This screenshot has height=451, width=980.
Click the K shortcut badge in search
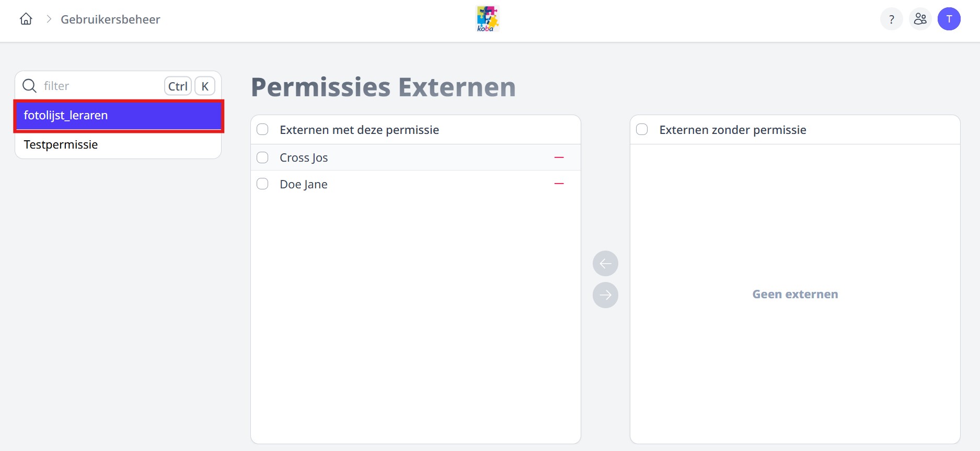[x=204, y=86]
